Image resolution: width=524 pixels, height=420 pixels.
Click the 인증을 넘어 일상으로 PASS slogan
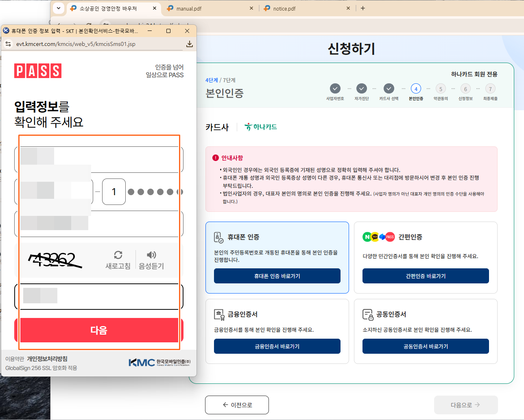click(x=165, y=71)
